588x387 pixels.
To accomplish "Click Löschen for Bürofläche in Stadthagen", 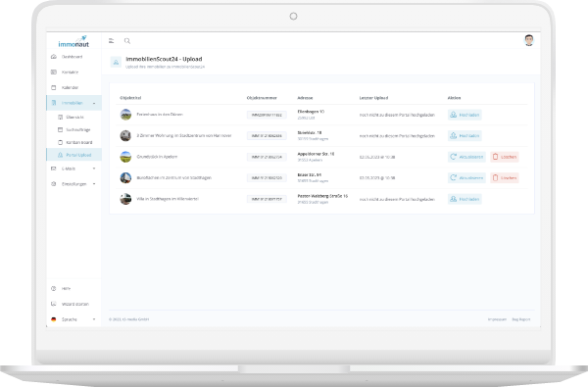I will point(505,177).
